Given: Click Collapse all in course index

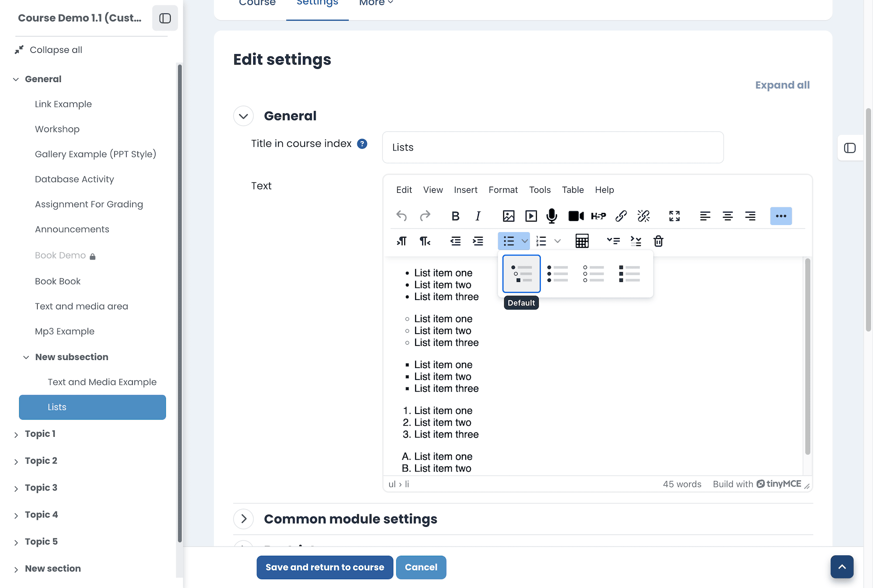Looking at the screenshot, I should pyautogui.click(x=56, y=50).
